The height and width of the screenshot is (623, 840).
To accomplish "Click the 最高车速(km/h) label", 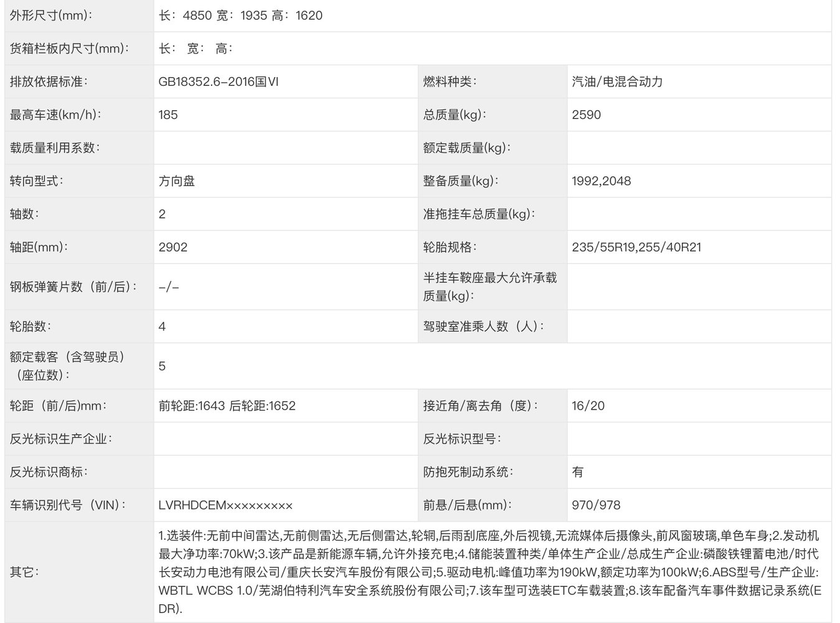I will (55, 115).
